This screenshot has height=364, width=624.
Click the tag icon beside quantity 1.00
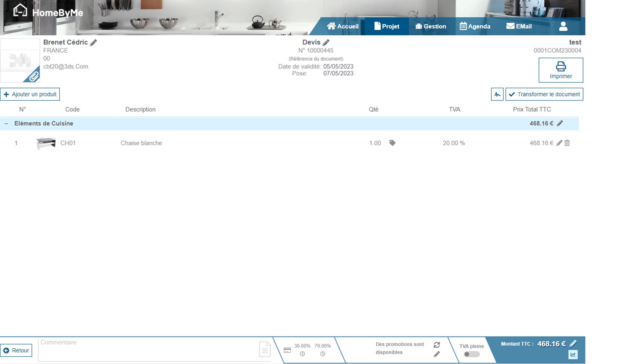coord(392,143)
